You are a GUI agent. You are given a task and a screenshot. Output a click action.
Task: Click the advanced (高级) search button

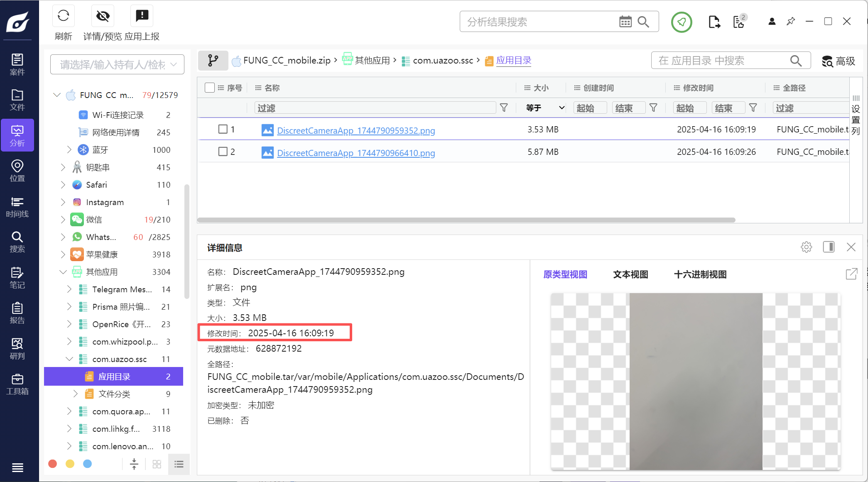pos(839,61)
